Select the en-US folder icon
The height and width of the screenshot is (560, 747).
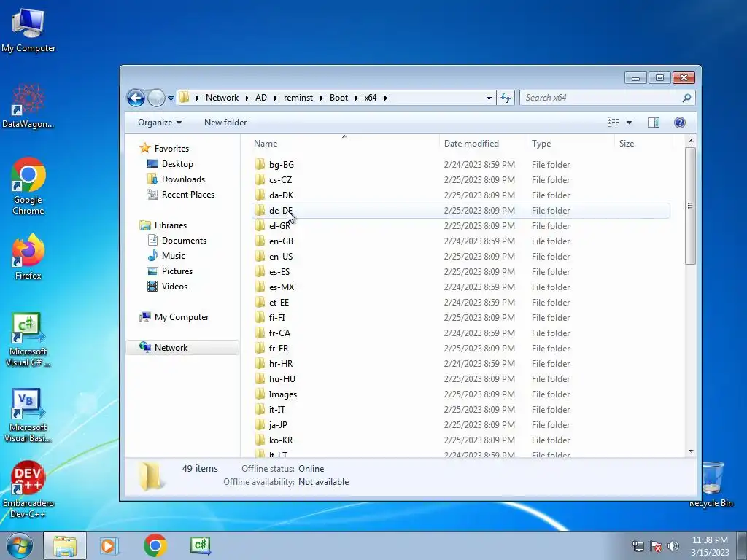[x=260, y=256]
